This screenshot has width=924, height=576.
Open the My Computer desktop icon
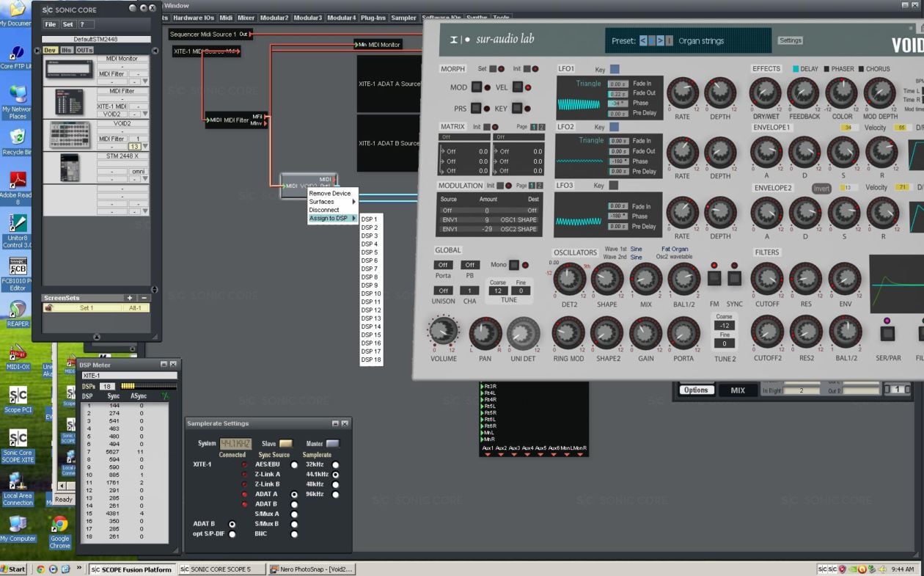click(x=17, y=528)
